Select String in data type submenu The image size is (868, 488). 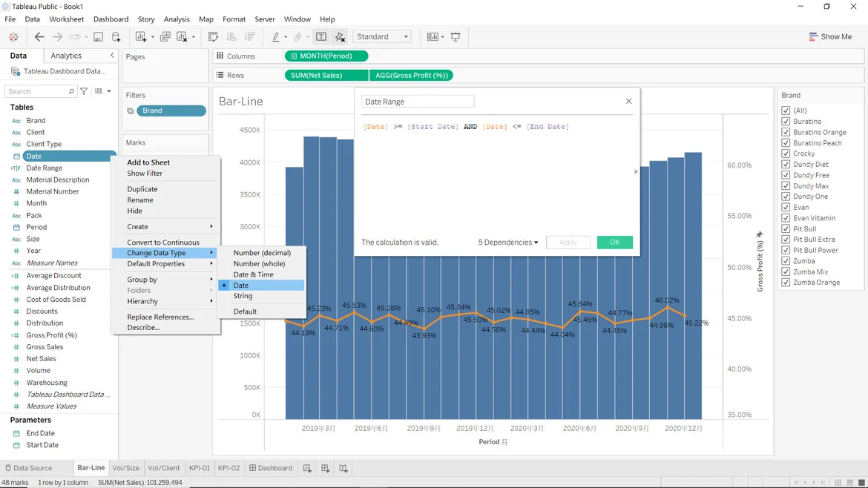[243, 296]
